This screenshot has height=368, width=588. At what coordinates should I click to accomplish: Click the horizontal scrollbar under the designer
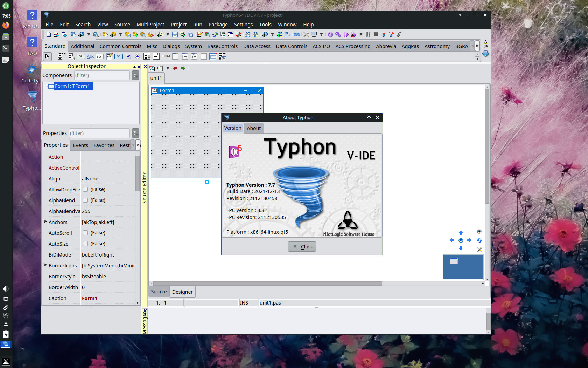267,284
